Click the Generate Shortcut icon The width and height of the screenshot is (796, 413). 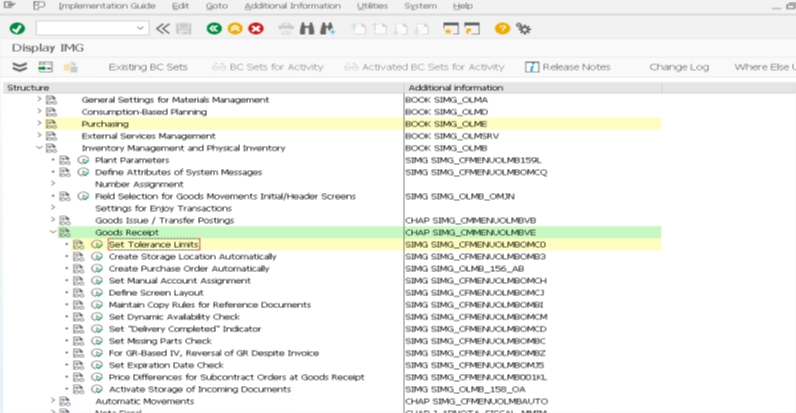click(472, 28)
